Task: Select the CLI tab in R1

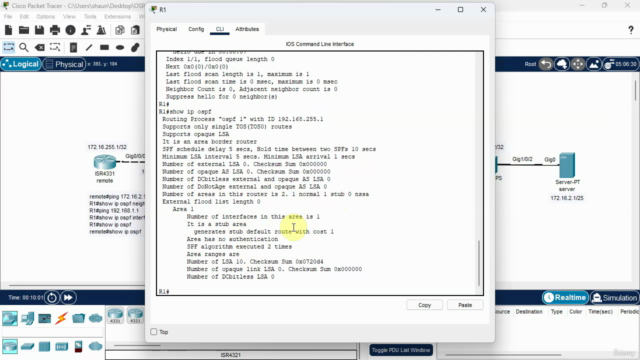Action: (x=220, y=29)
